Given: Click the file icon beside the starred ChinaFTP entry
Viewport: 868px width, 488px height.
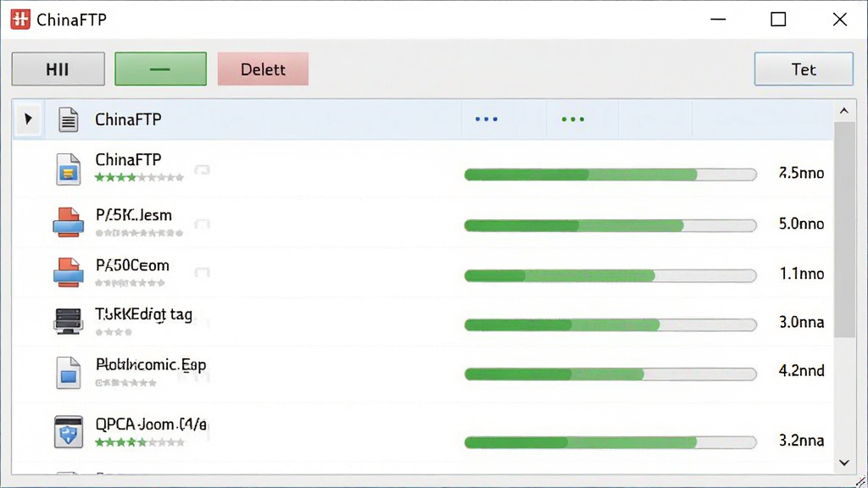Looking at the screenshot, I should pyautogui.click(x=68, y=169).
